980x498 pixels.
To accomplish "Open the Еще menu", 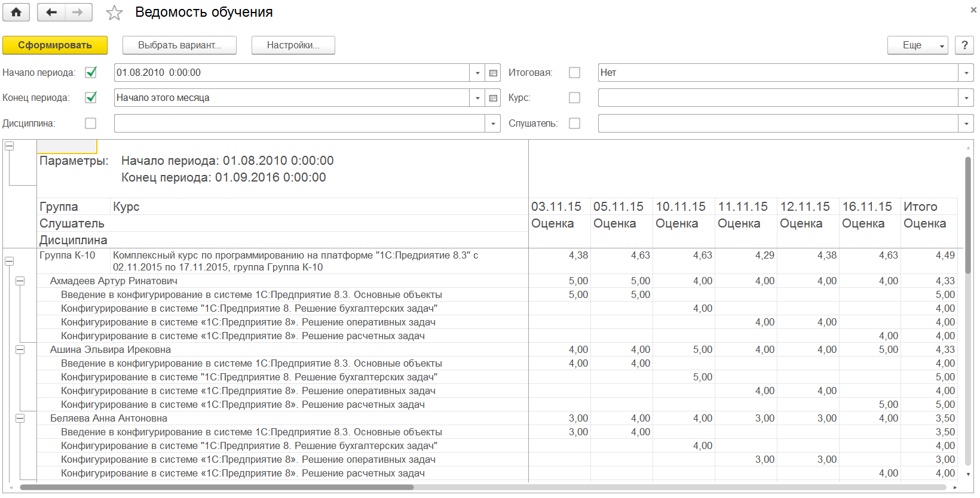I will (917, 45).
